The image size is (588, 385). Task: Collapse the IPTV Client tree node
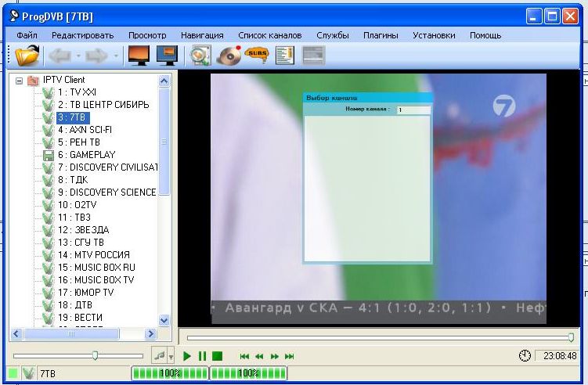click(19, 81)
